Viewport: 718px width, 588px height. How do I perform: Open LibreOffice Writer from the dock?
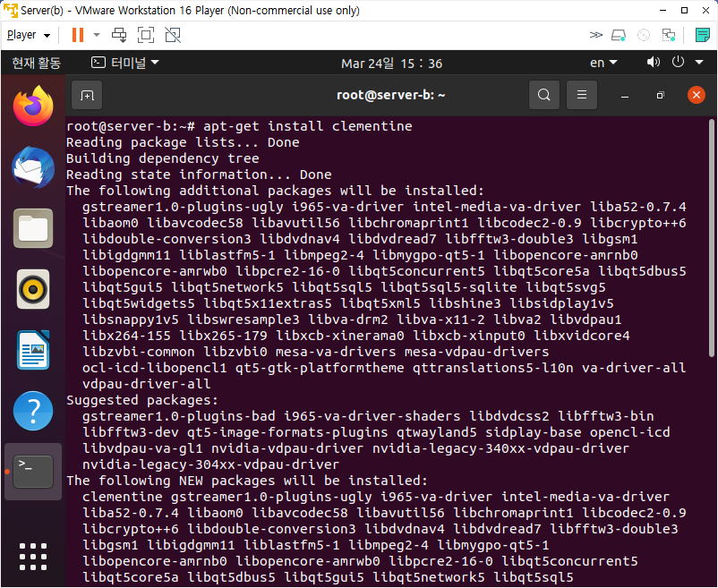pos(33,350)
